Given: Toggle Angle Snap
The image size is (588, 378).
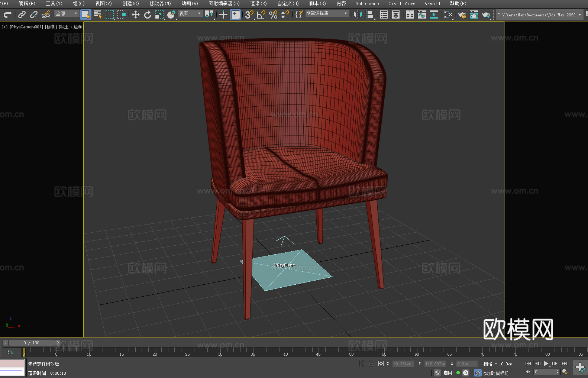Looking at the screenshot, I should (261, 14).
